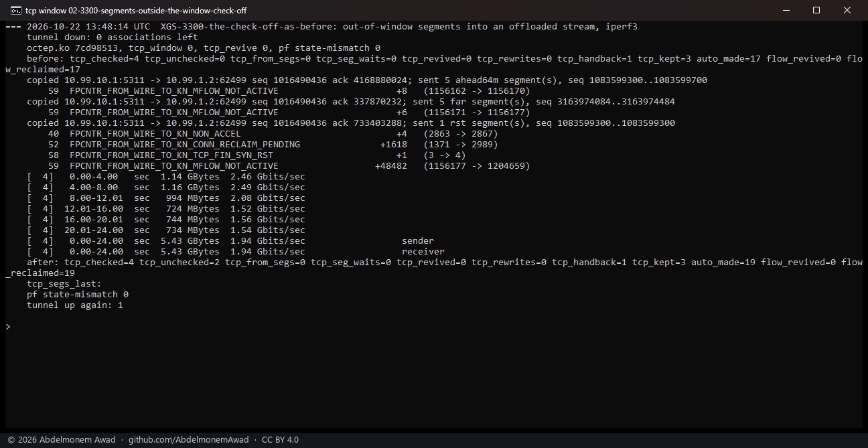Close the tcp window console
The height and width of the screenshot is (448, 868).
point(847,10)
